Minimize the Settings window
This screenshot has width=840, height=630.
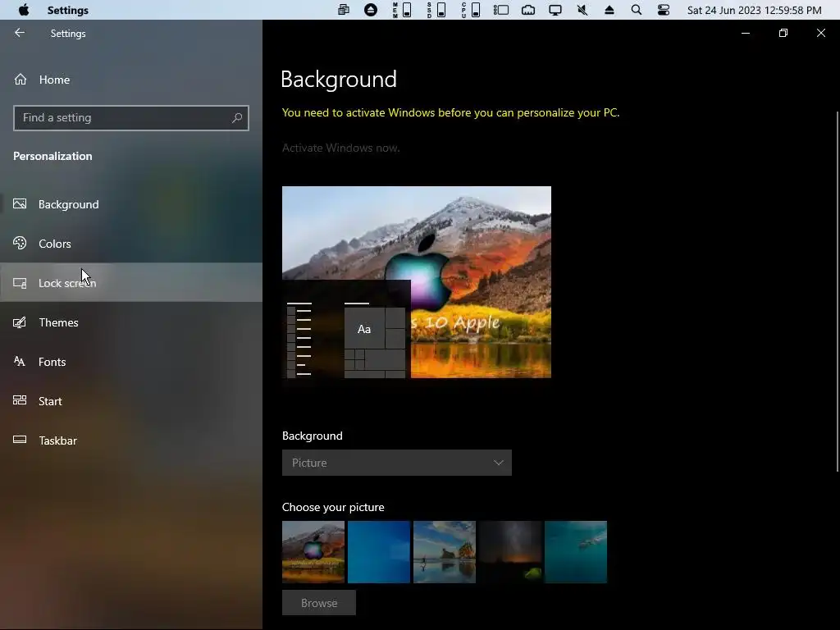[745, 33]
